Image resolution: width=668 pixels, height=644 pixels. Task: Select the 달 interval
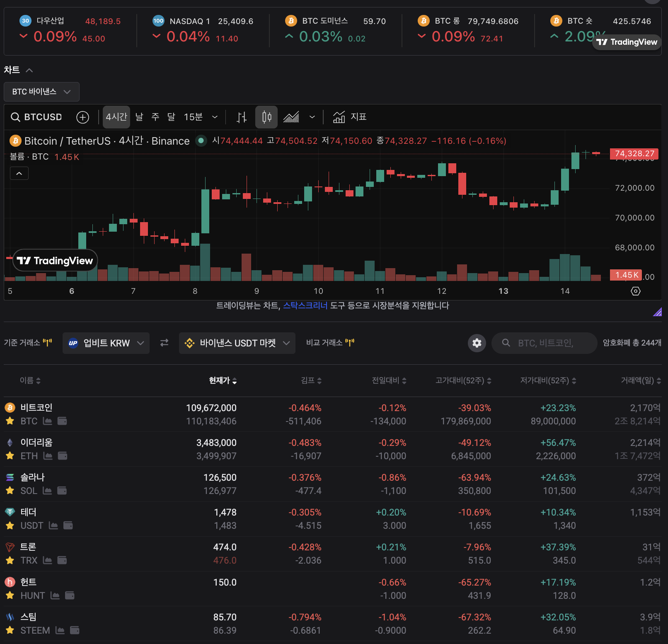pyautogui.click(x=171, y=117)
